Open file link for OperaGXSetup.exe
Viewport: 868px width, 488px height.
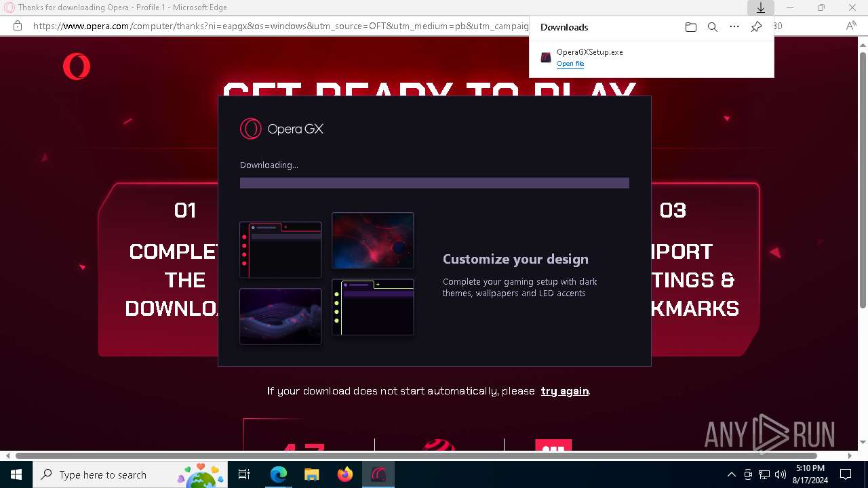coord(570,64)
